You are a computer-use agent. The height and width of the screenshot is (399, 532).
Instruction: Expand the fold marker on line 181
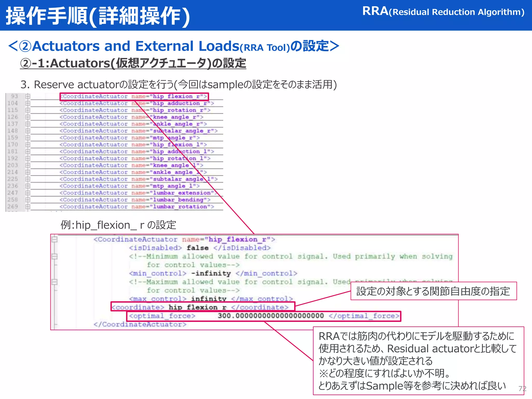[28, 151]
